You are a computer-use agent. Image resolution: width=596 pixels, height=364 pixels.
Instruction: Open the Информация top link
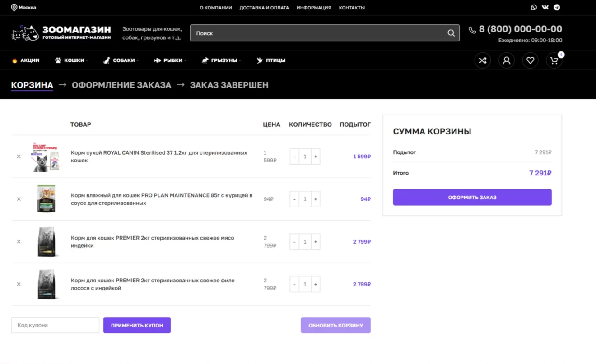pyautogui.click(x=314, y=8)
